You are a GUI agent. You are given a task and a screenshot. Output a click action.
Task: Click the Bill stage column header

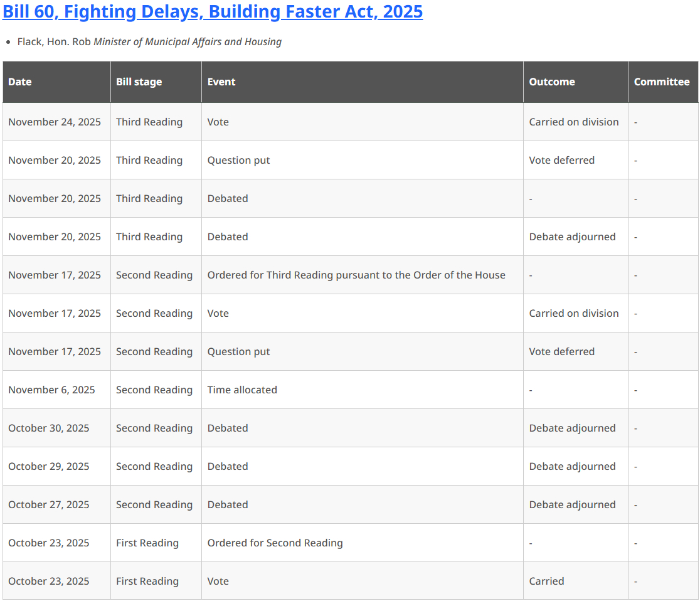point(139,82)
